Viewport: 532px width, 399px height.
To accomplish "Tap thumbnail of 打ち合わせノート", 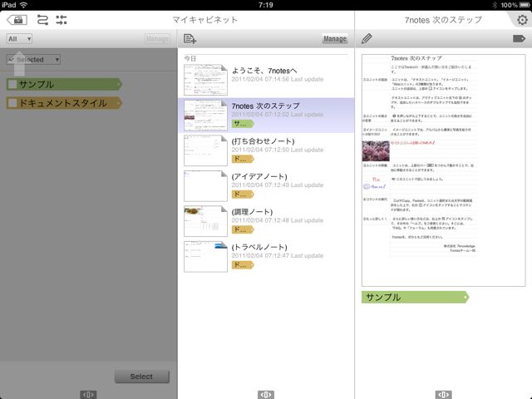I will coord(205,150).
